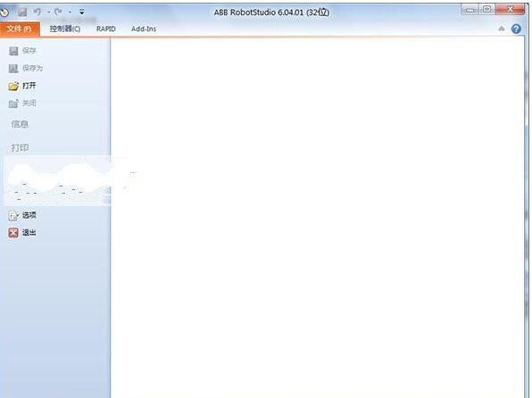Click the 打开 (Open) folder item
The height and width of the screenshot is (398, 532).
pos(22,86)
